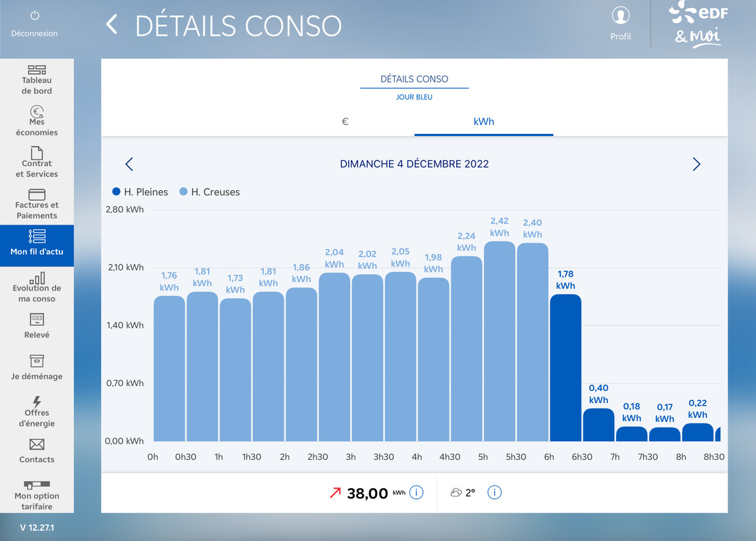
Task: Click date DIMANCHE 4 DÉCEMBRE 2022
Action: click(414, 164)
